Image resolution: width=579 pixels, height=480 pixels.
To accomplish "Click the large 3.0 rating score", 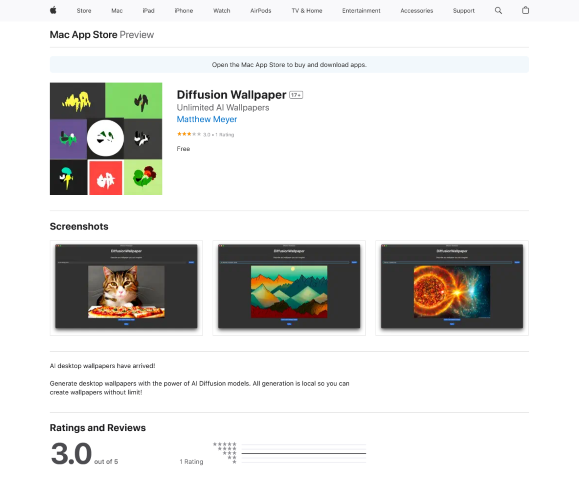I will tap(71, 453).
